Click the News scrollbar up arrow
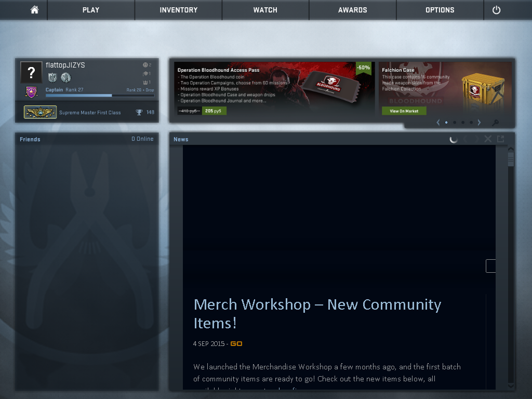Viewport: 532px width, 399px height. click(x=511, y=149)
